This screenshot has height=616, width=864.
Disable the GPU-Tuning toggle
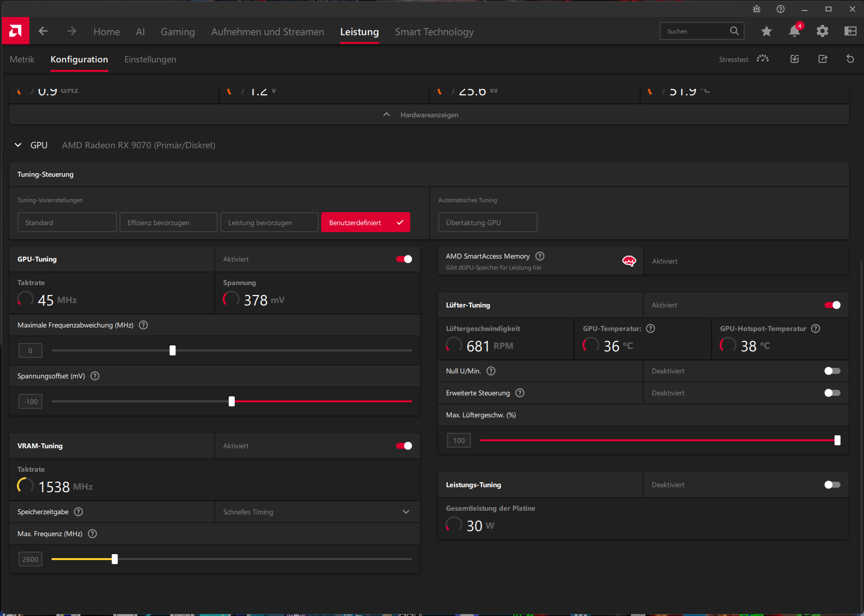[404, 259]
